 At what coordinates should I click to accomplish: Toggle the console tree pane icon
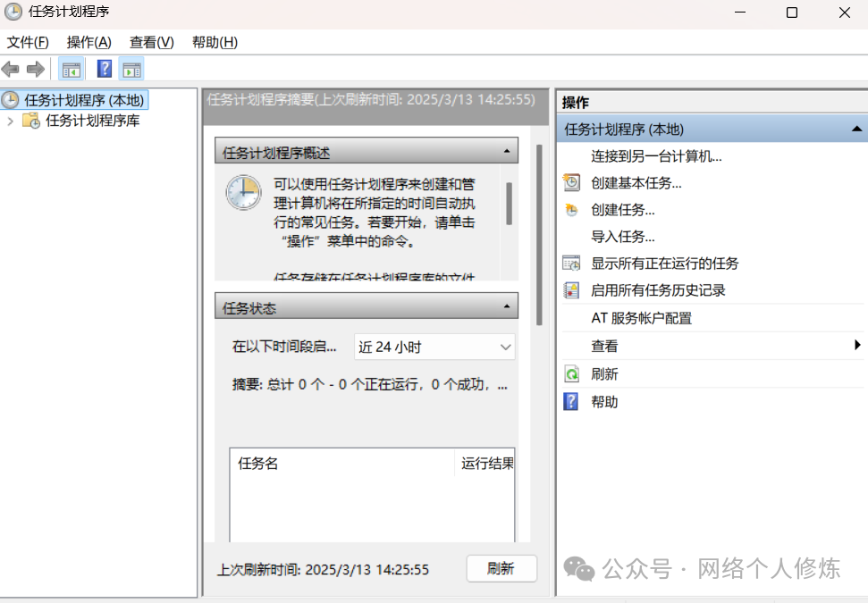coord(71,69)
